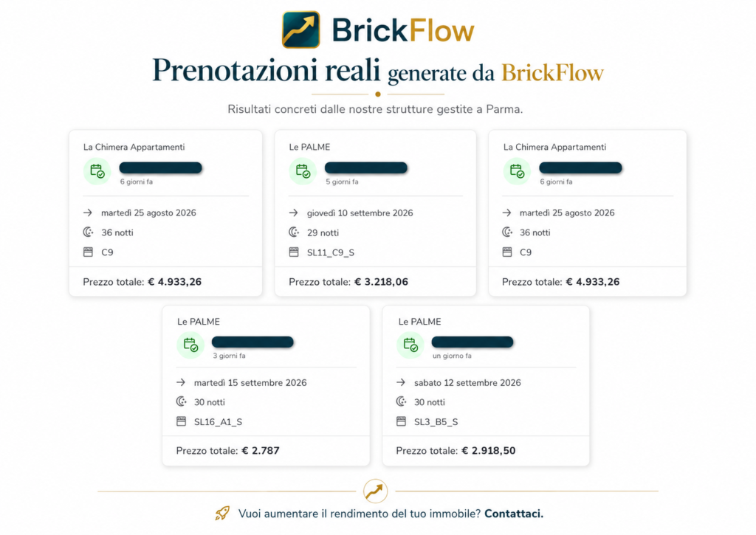Click the redacted name bar on the un giorno fa card
The image size is (756, 535).
click(x=472, y=342)
